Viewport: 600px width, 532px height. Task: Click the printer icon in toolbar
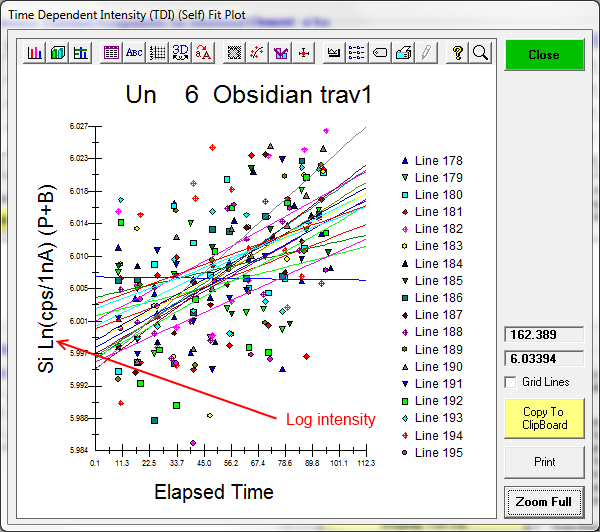click(x=403, y=53)
